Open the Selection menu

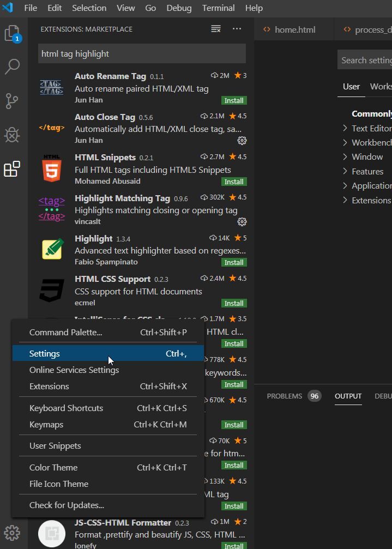click(x=89, y=8)
